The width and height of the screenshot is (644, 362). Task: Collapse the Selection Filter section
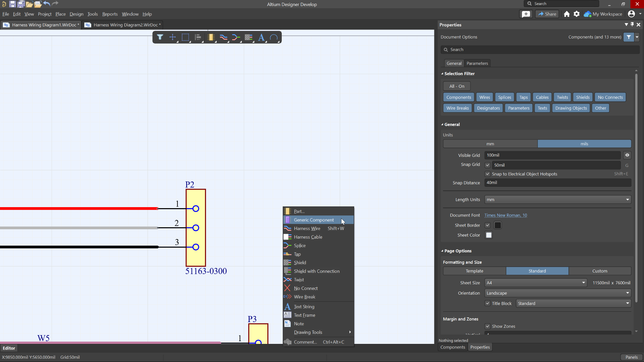click(442, 74)
